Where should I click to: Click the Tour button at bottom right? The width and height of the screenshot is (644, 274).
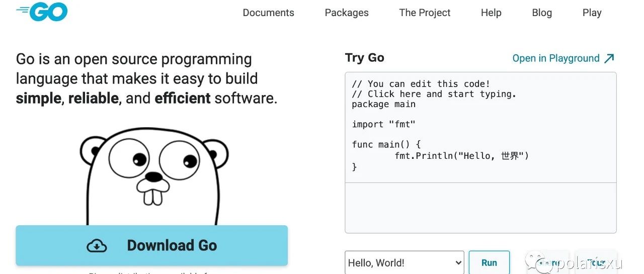click(596, 262)
